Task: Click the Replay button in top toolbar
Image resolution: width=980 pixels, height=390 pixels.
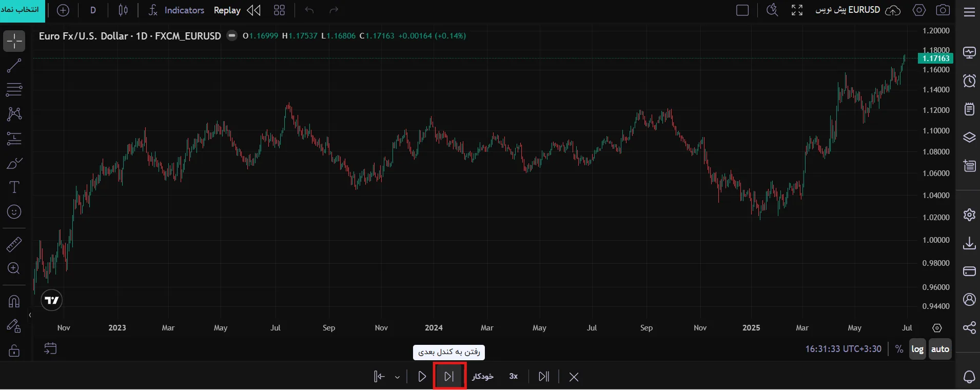Action: click(x=237, y=10)
